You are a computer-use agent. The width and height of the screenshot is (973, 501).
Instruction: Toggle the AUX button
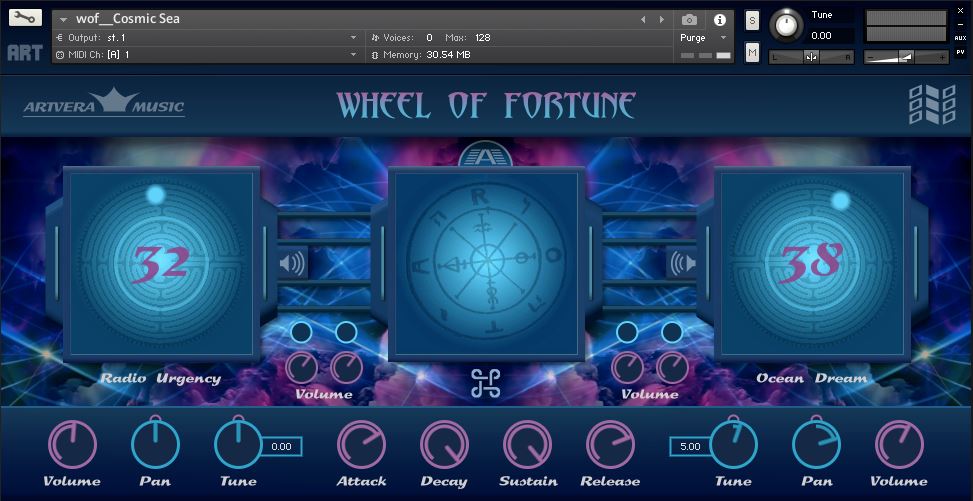960,38
